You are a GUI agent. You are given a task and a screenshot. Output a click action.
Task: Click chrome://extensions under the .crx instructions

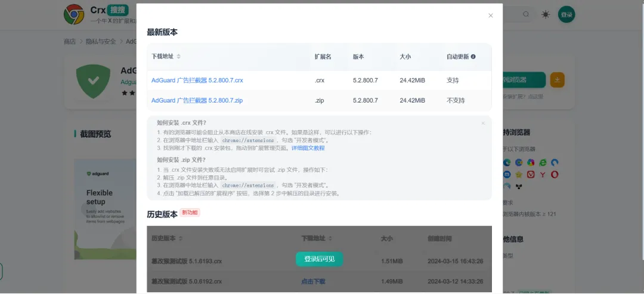(247, 140)
